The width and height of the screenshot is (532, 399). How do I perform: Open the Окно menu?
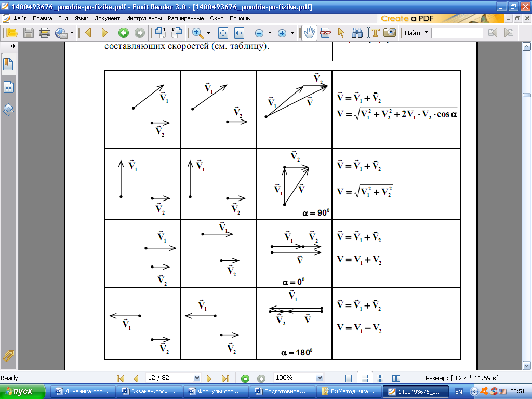pos(217,18)
